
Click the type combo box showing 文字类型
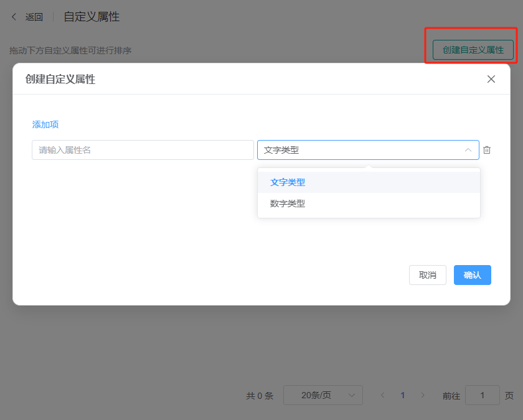[x=361, y=150]
